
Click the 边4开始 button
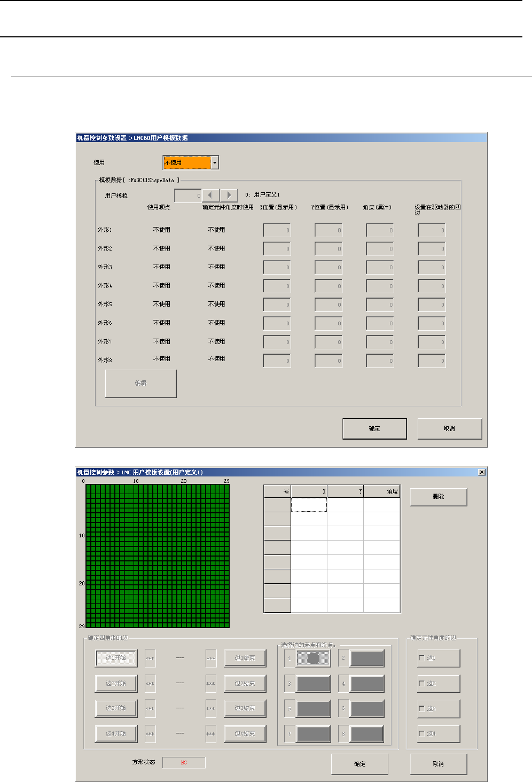(116, 733)
